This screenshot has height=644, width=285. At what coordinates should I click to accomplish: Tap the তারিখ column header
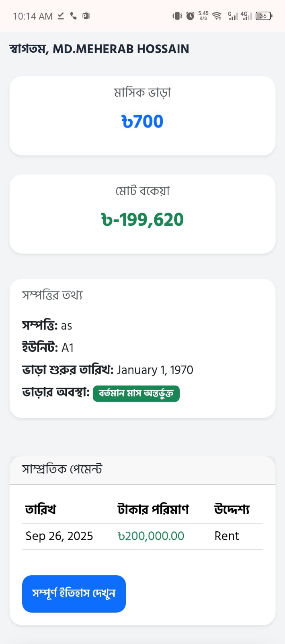click(41, 510)
